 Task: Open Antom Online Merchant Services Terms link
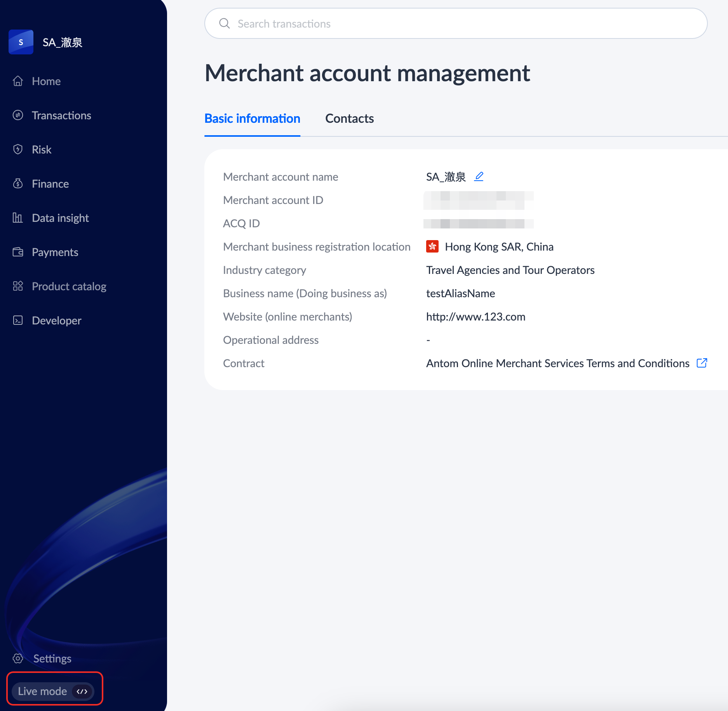tap(557, 363)
